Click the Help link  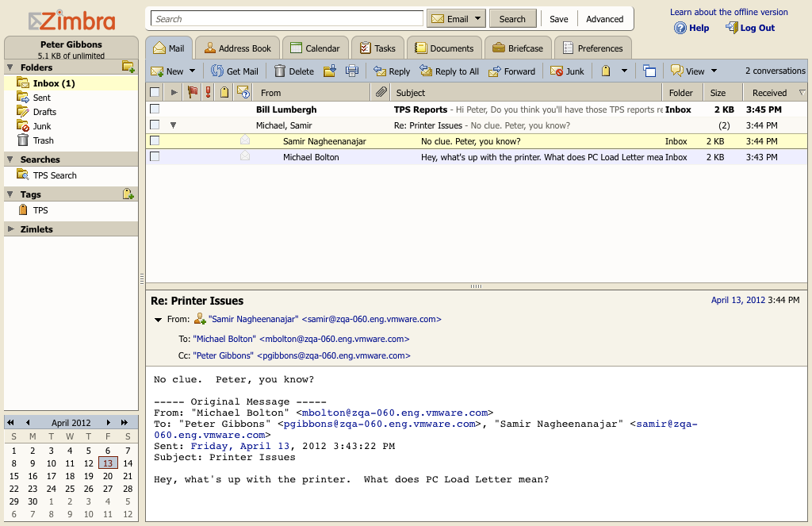click(x=691, y=28)
